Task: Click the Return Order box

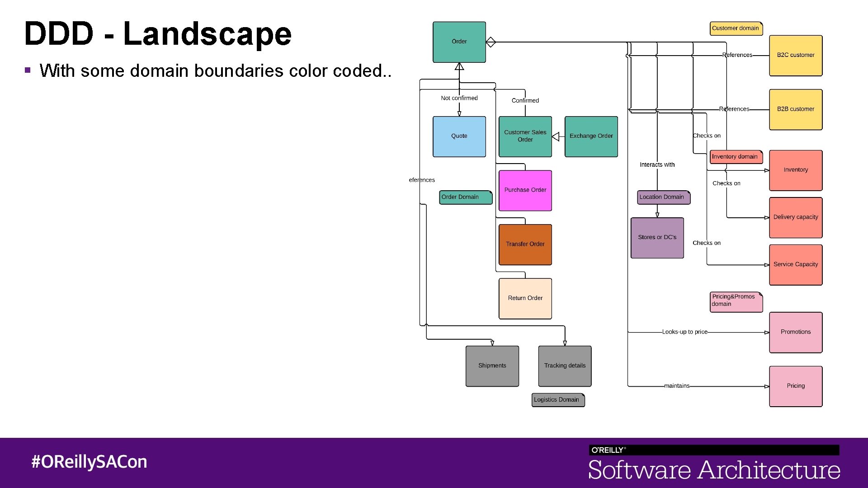Action: point(525,298)
